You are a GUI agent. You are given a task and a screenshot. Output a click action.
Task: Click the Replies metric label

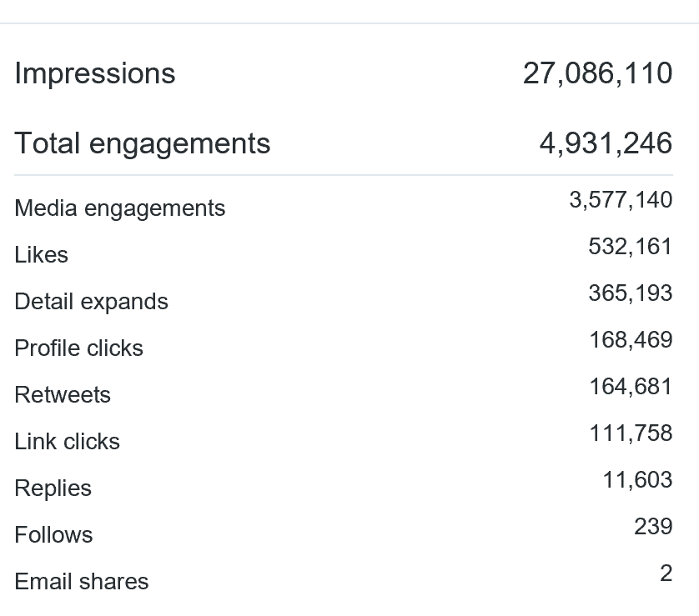coord(53,488)
